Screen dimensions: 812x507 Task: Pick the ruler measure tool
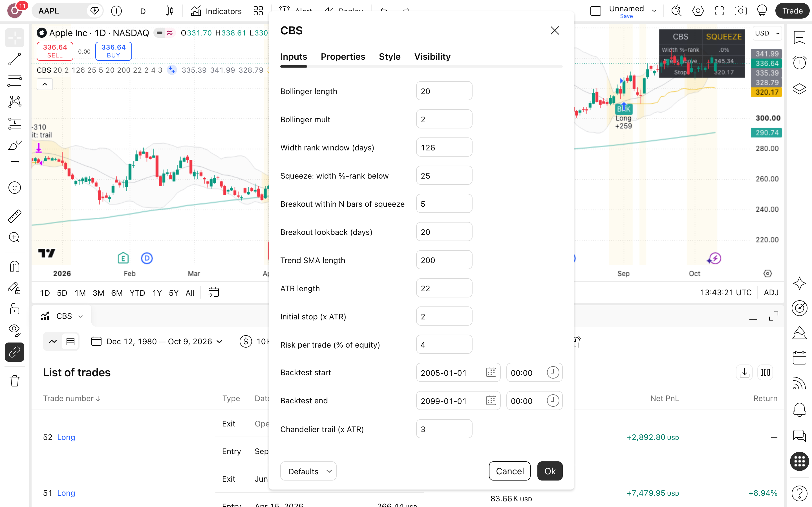[14, 216]
